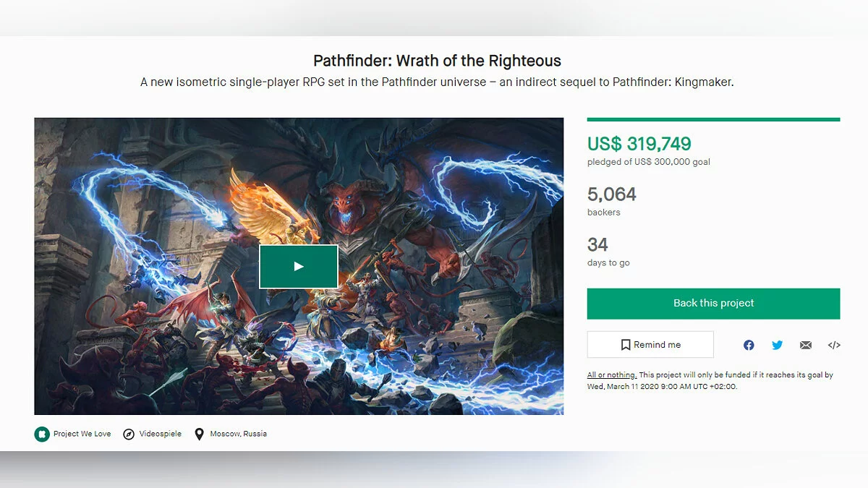Click the Project We Love badge icon

[42, 434]
